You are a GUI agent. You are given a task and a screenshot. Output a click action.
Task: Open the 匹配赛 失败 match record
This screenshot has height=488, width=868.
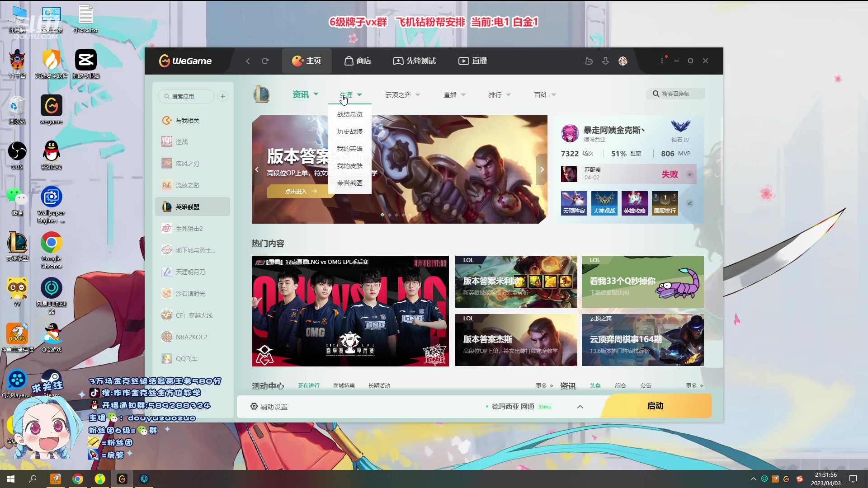[x=628, y=174]
